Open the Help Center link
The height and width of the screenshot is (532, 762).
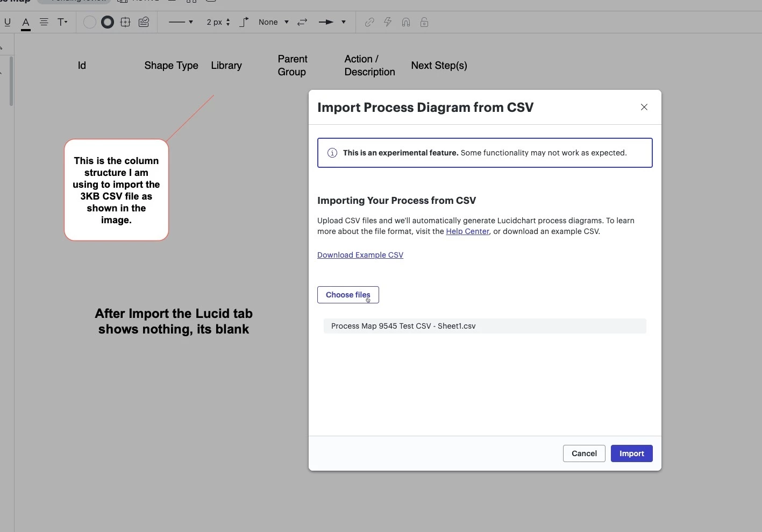point(467,231)
